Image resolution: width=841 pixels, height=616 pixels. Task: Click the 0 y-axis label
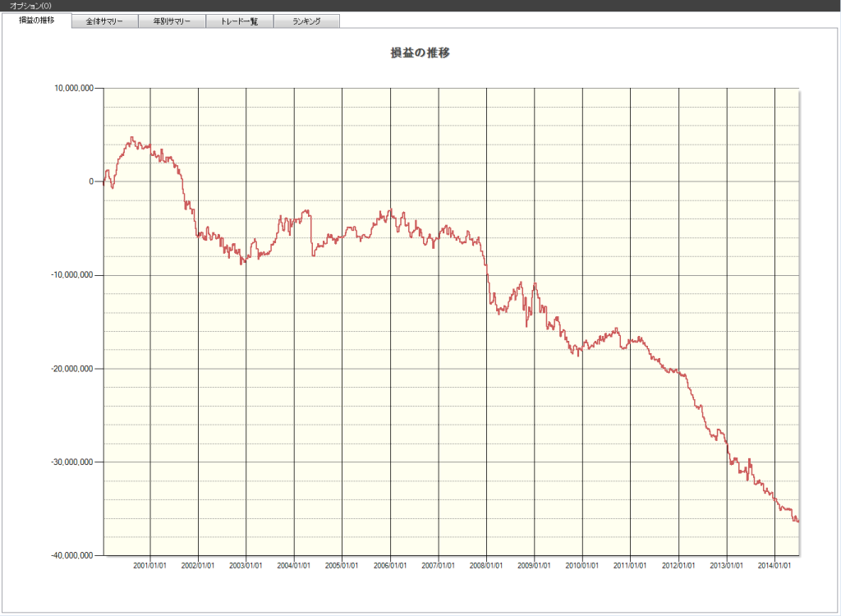91,182
